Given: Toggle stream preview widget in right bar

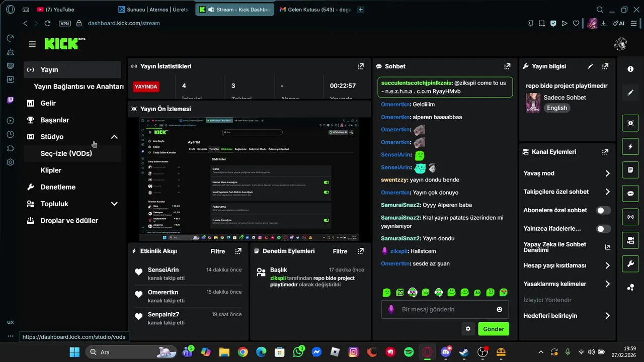Looking at the screenshot, I should (x=630, y=123).
